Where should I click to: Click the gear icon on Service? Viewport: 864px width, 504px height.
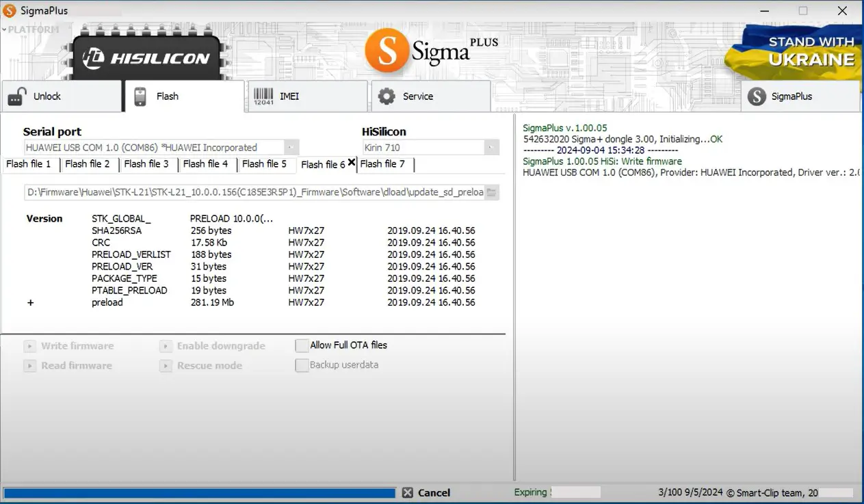pos(387,96)
